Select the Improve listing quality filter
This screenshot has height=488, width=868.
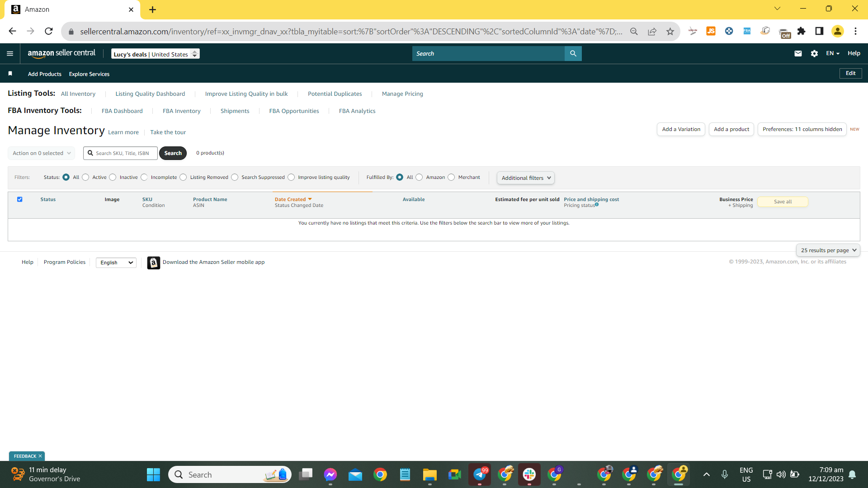pos(291,177)
